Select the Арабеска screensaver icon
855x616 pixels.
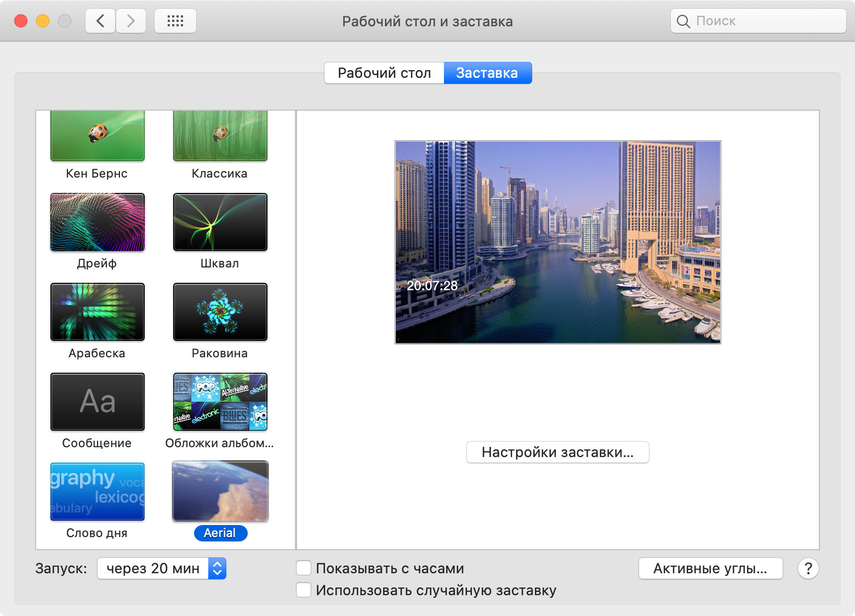(98, 312)
